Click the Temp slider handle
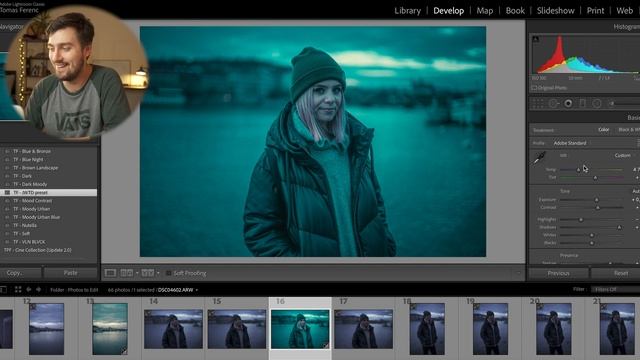This screenshot has width=640, height=360. click(578, 170)
